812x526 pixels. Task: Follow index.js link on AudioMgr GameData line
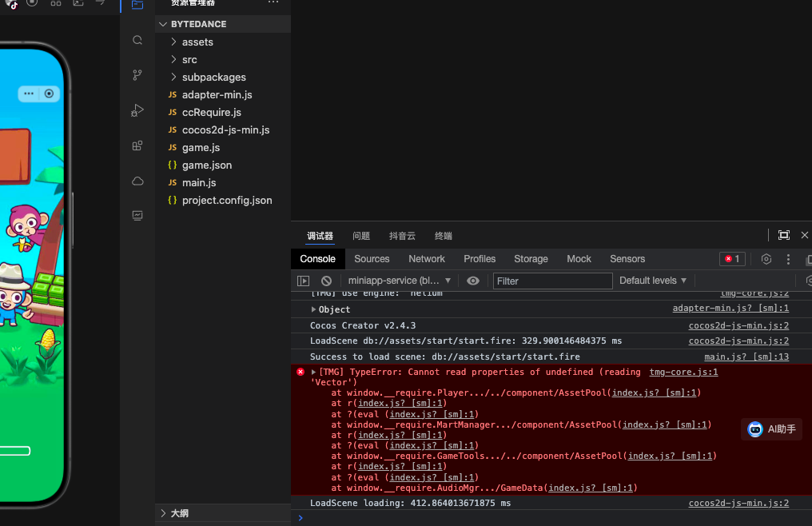[x=591, y=488]
